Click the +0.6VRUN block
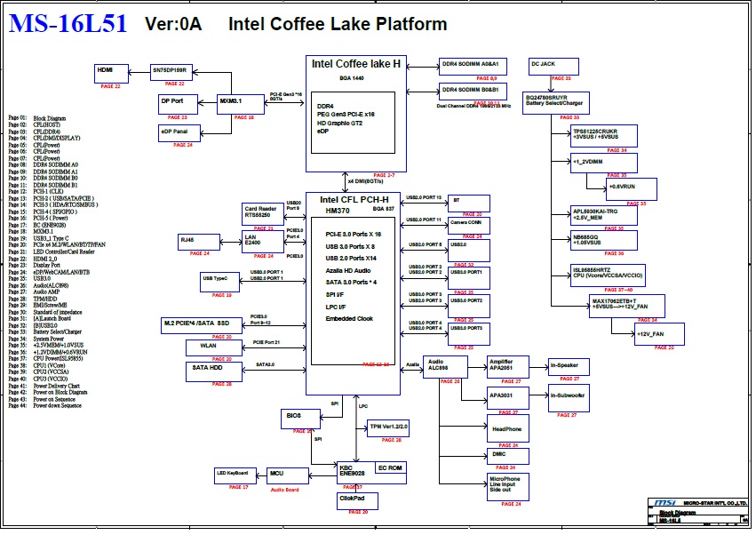This screenshot has width=756, height=535. point(631,189)
